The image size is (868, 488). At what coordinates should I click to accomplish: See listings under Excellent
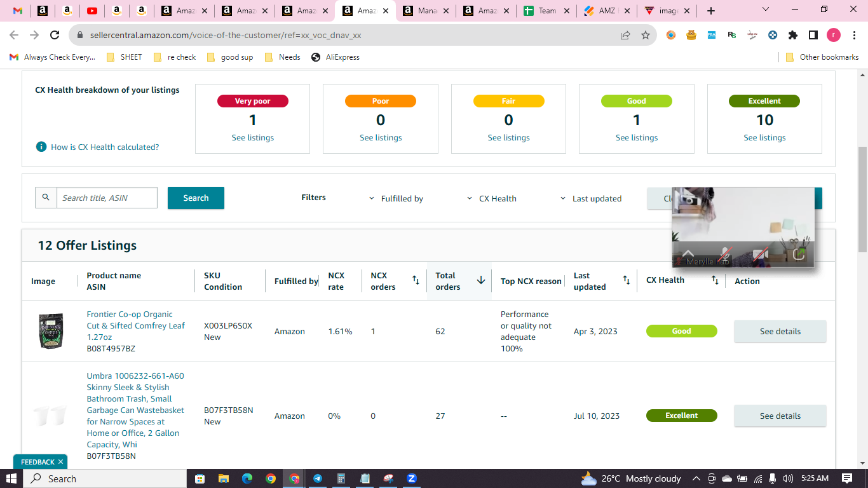[764, 138]
